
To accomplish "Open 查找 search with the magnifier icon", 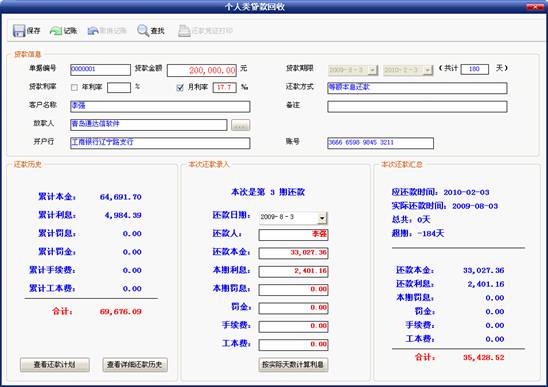I will point(143,31).
